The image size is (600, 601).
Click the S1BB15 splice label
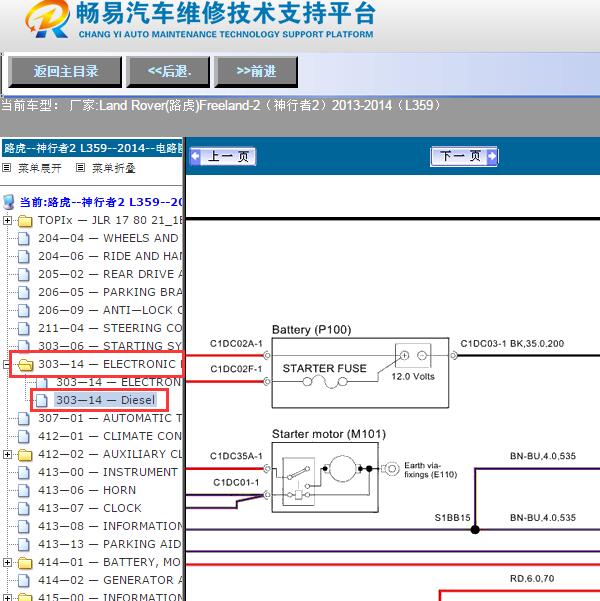[452, 518]
